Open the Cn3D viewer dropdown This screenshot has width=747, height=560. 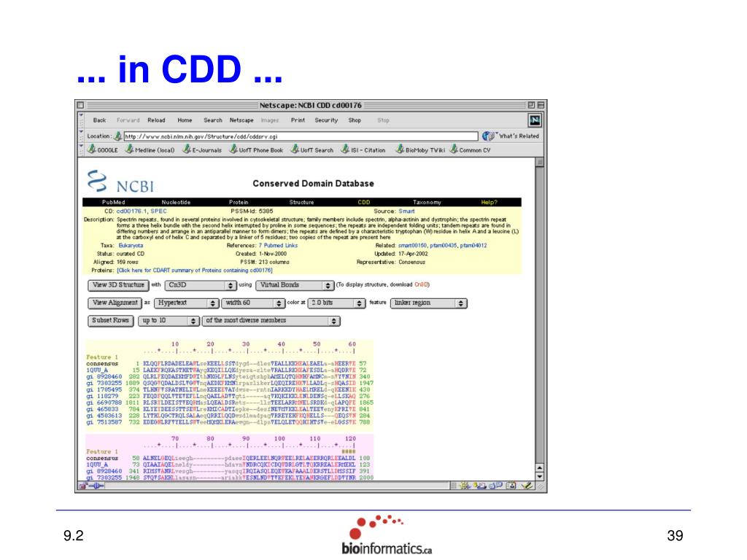[x=201, y=285]
